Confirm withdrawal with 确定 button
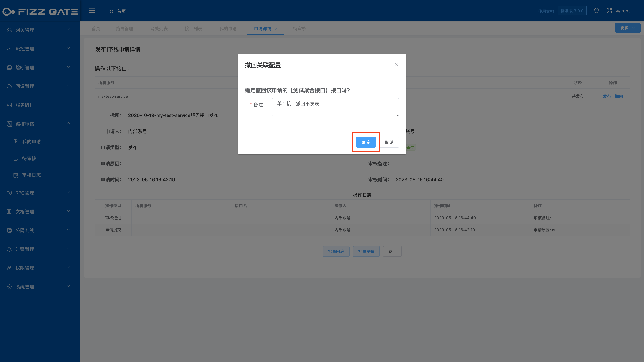This screenshot has width=644, height=362. pos(366,142)
